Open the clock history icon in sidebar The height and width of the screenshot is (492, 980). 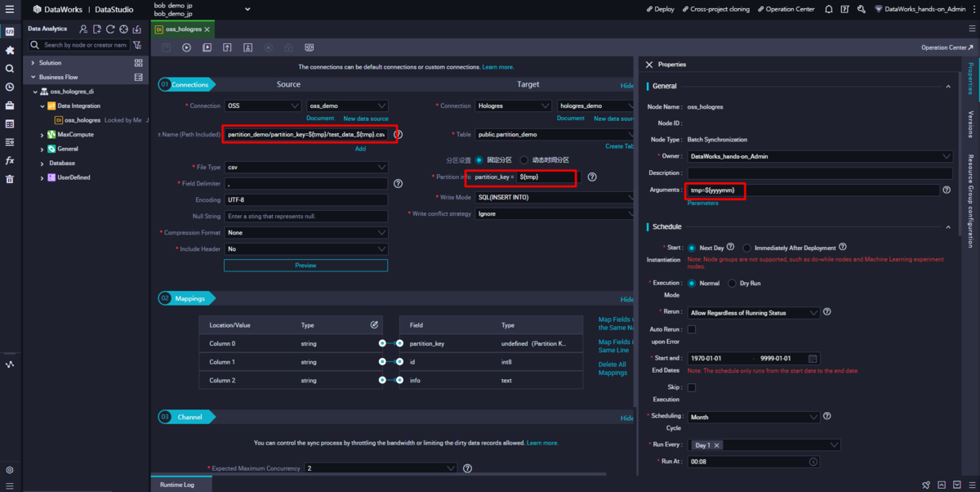10,87
